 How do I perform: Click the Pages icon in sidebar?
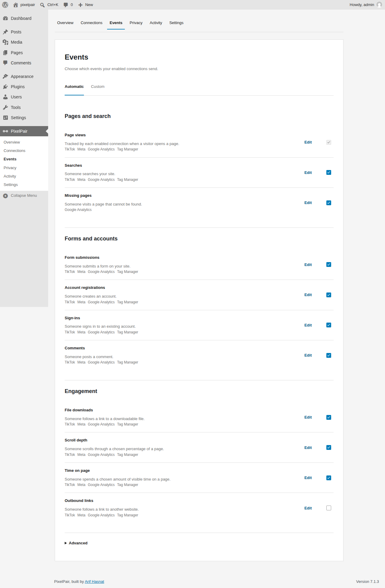[x=5, y=53]
